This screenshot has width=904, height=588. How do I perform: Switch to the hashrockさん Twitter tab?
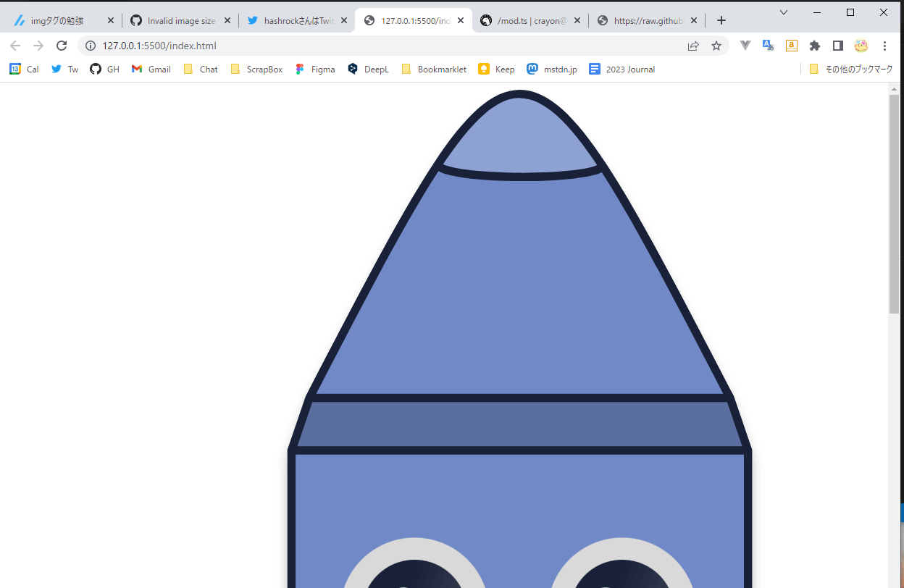(297, 20)
